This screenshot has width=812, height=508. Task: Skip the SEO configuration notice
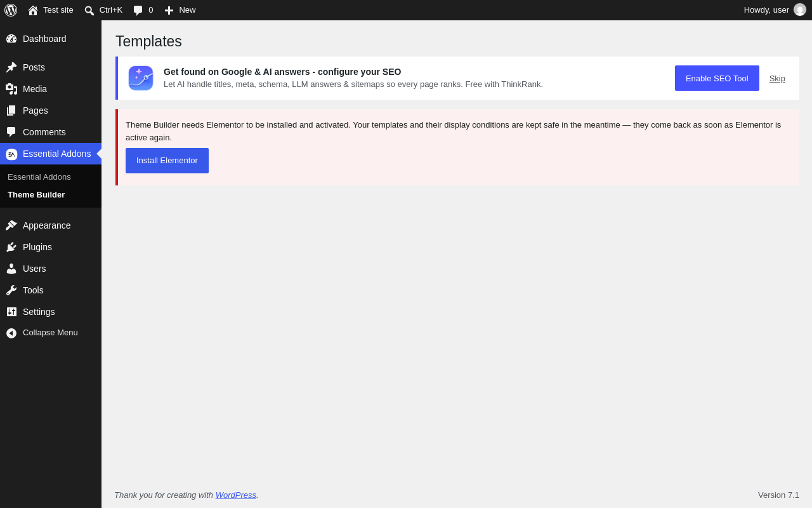point(777,79)
